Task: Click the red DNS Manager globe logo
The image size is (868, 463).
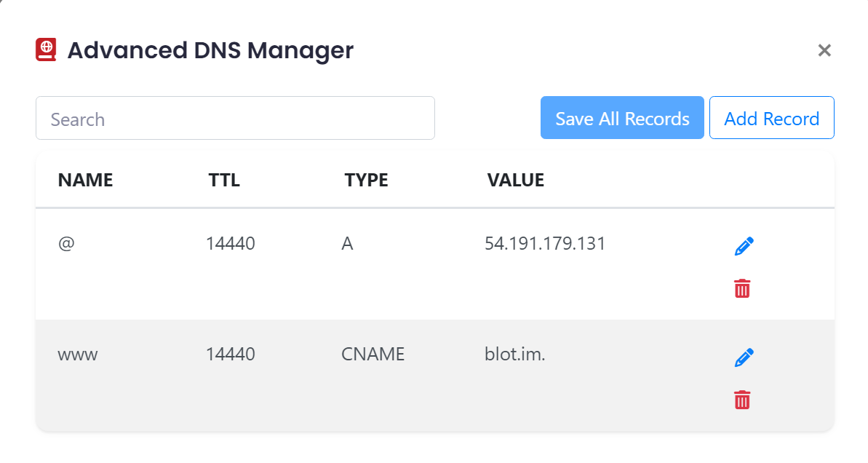Action: coord(46,50)
